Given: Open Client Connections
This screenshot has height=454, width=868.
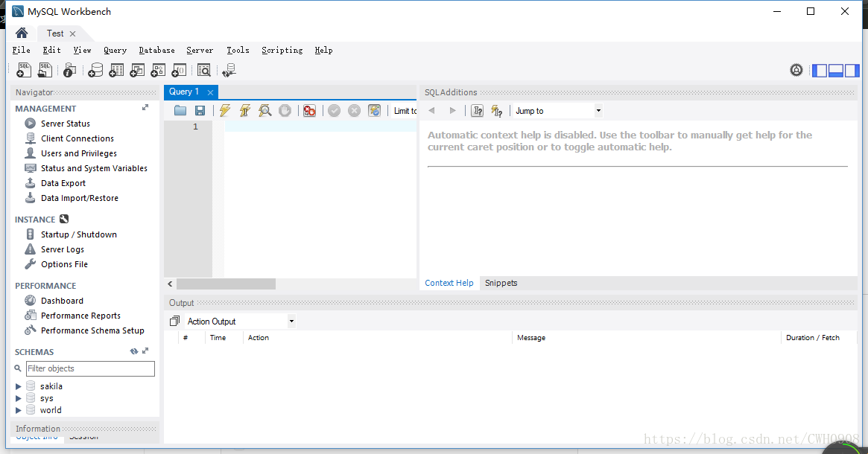Looking at the screenshot, I should click(77, 138).
